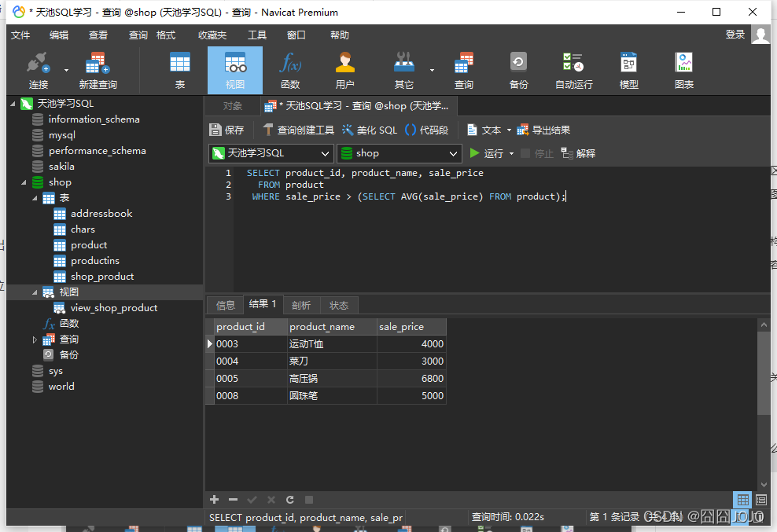Screen dimensions: 777x532
Task: Switch to the 对象 (Objects) tab
Action: click(233, 106)
